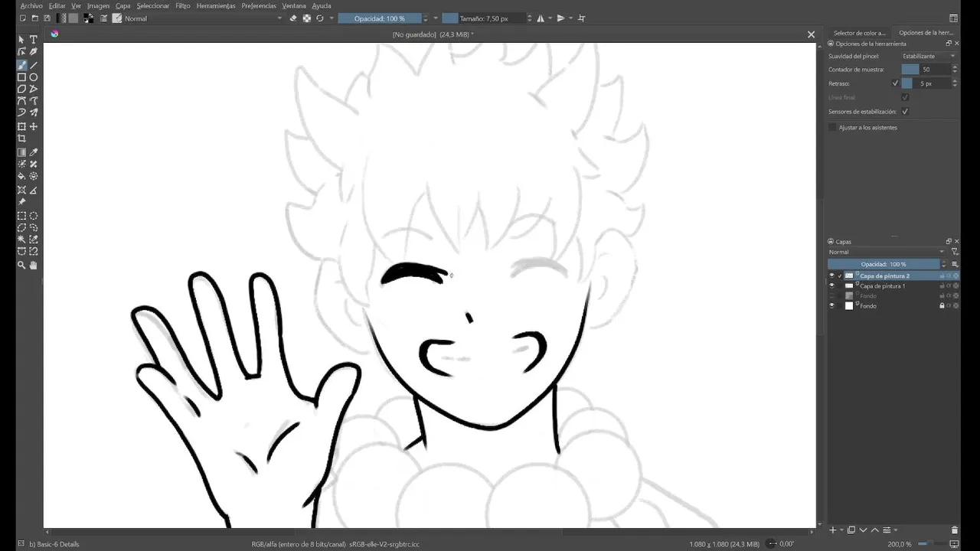Toggle lock on bottom Fondo layer
980x551 pixels.
coord(942,305)
